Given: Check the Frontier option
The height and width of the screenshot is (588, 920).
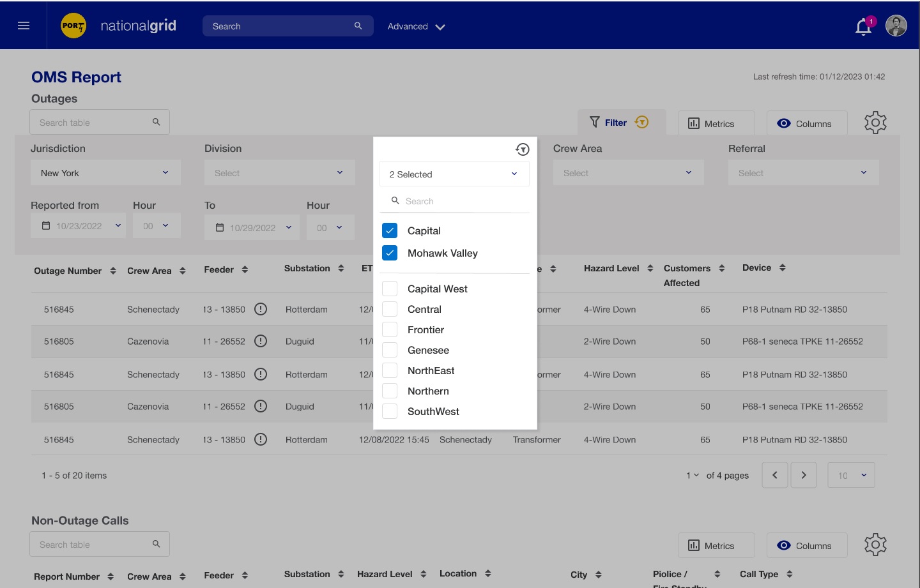Looking at the screenshot, I should coord(390,329).
